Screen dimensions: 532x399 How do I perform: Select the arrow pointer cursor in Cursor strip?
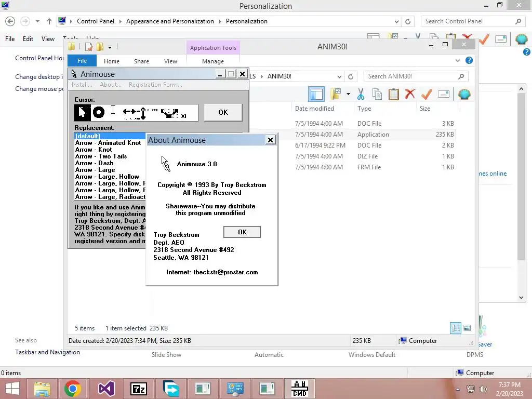pos(82,112)
